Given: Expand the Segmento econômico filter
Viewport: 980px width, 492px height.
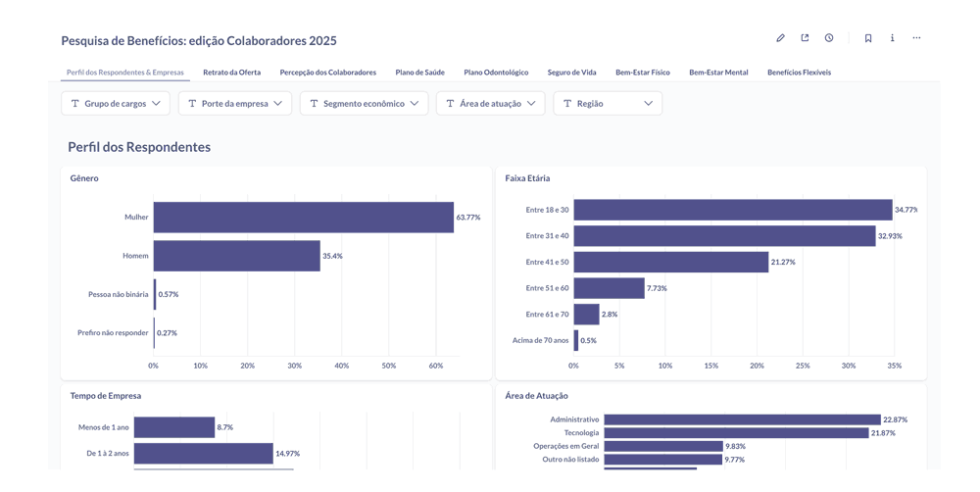Looking at the screenshot, I should (x=364, y=104).
